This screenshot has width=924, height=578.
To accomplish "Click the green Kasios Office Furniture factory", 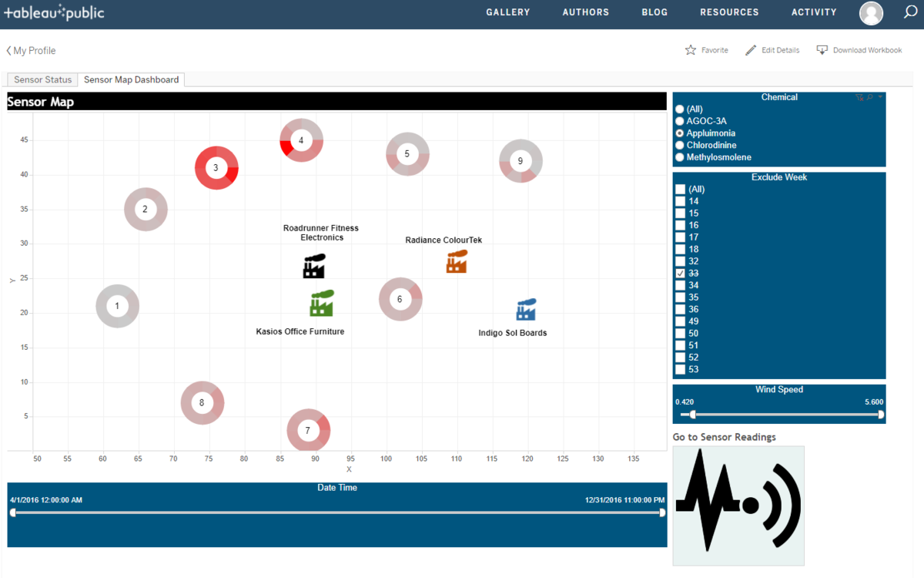I will point(321,304).
